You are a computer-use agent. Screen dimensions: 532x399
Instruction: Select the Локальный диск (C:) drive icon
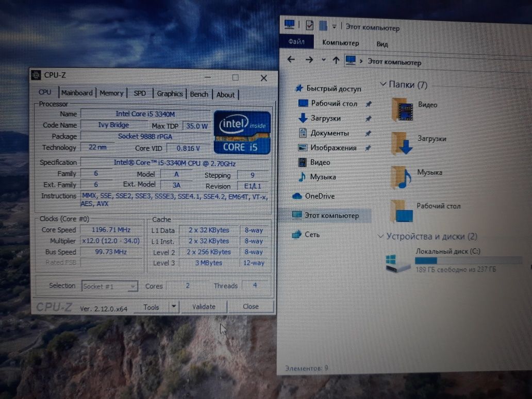coord(398,262)
